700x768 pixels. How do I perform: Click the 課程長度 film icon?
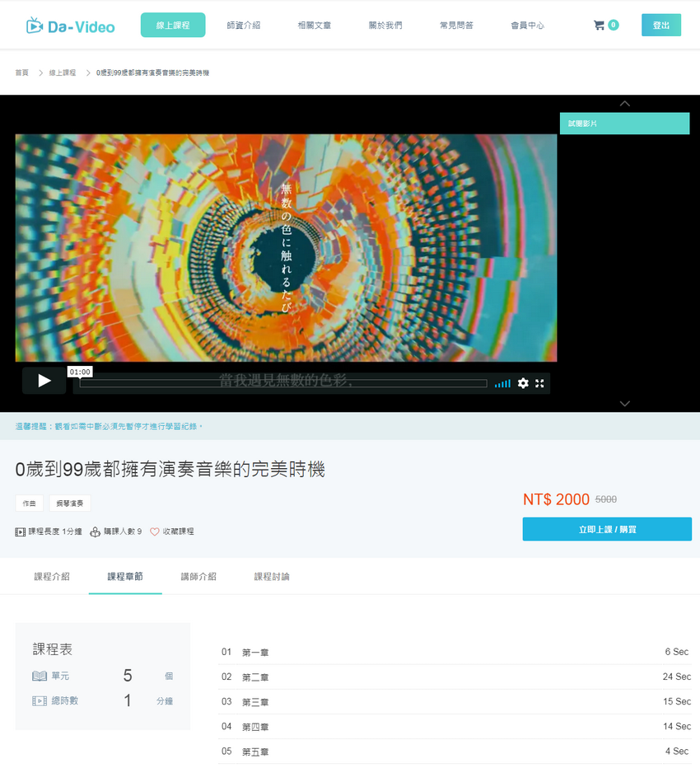tap(20, 532)
